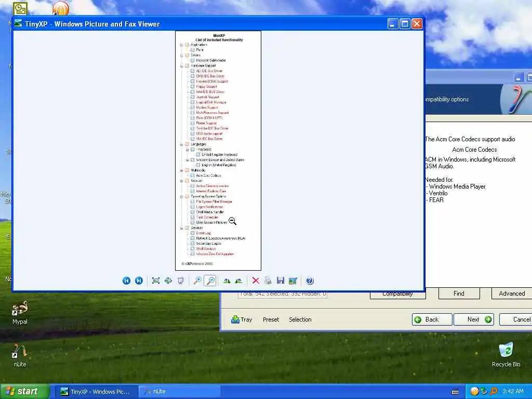Screen dimensions: 532x399
Task: Close the Picture and Fax Viewer window
Action: pyautogui.click(x=417, y=24)
